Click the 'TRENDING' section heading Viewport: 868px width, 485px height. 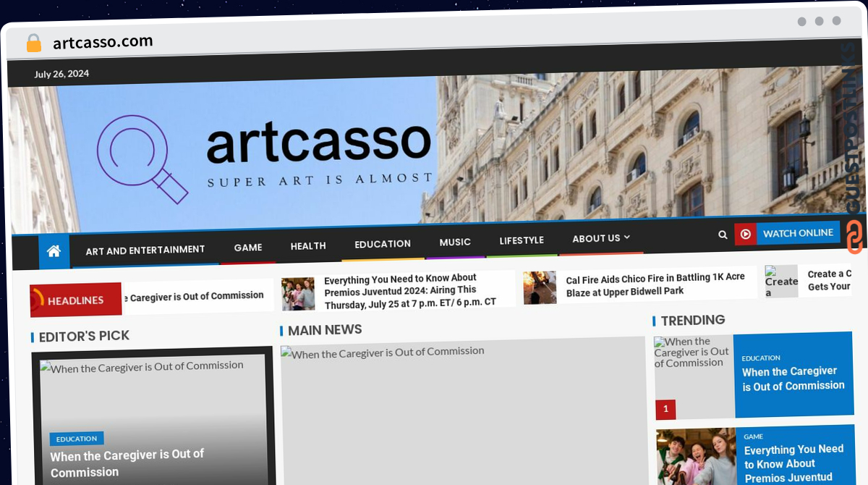tap(693, 320)
